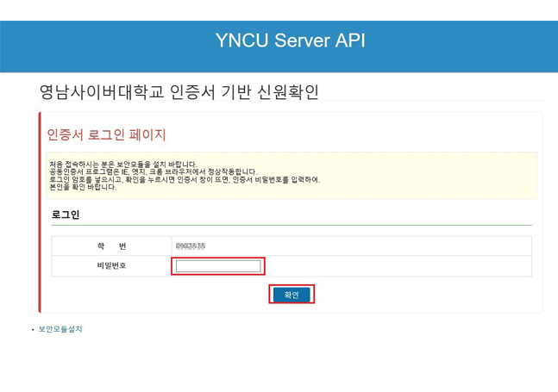Viewport: 558px width, 392px height.
Task: Click the 비밀번호 field label
Action: (x=111, y=266)
